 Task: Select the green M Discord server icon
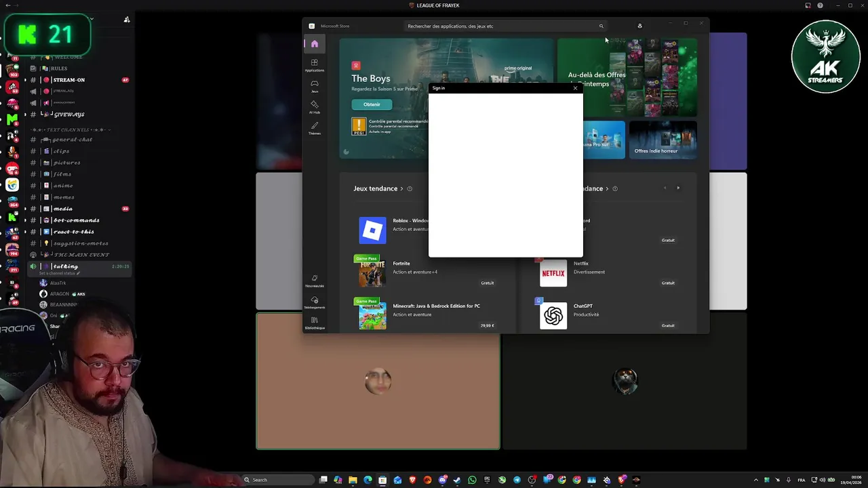12,119
